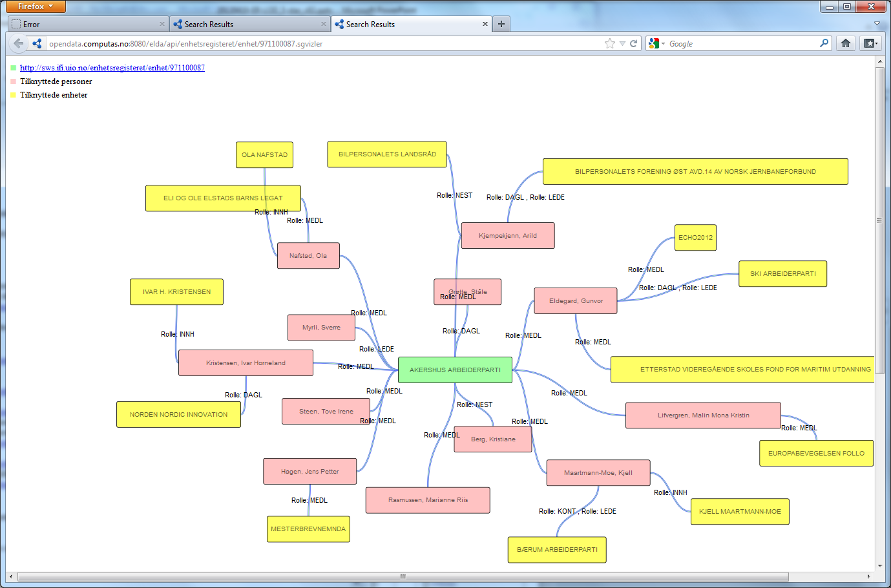The image size is (891, 588).
Task: Select the Steen, Tove Irene node
Action: (326, 412)
